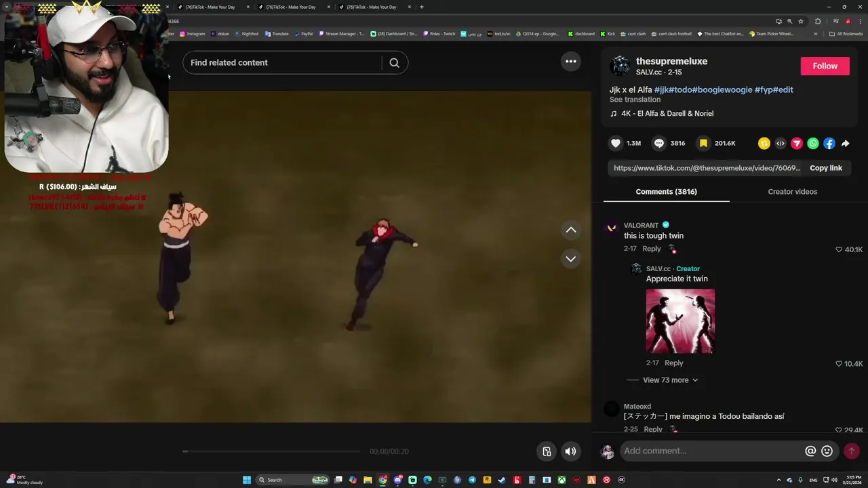The width and height of the screenshot is (868, 488).
Task: Open the image in SALV.cc's reply
Action: coord(680,321)
